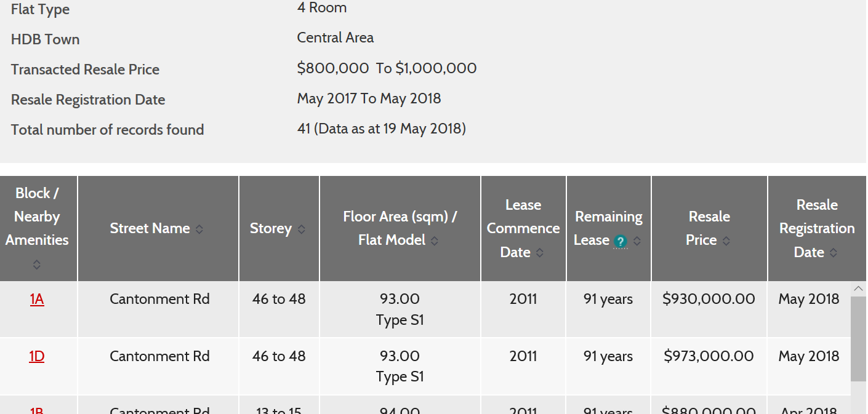Open the 1A block link
The width and height of the screenshot is (868, 414).
click(37, 300)
